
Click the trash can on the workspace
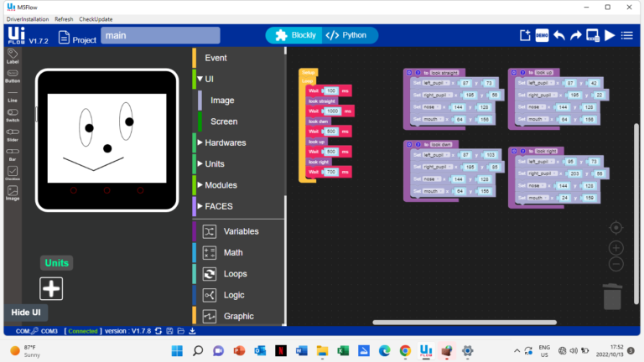[613, 297]
